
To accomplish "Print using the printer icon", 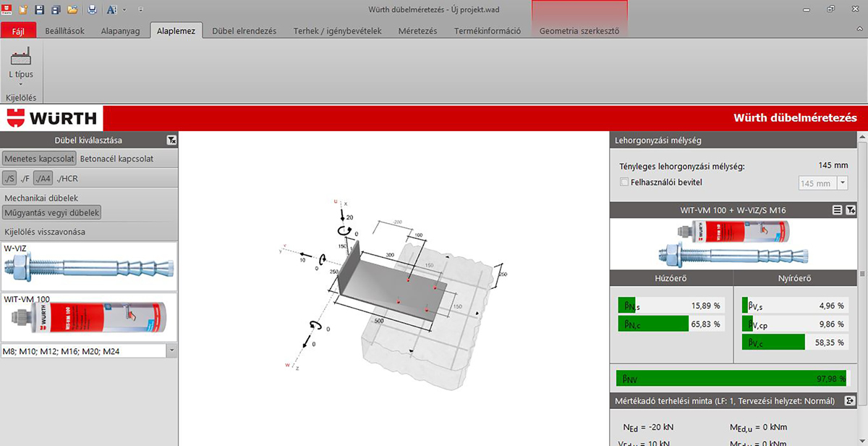I will (x=92, y=9).
